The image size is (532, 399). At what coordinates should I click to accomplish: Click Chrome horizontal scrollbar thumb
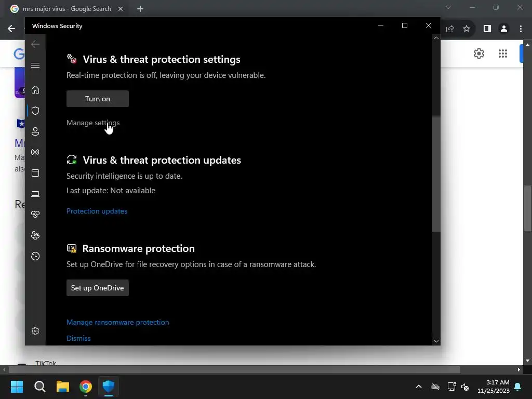(x=234, y=369)
